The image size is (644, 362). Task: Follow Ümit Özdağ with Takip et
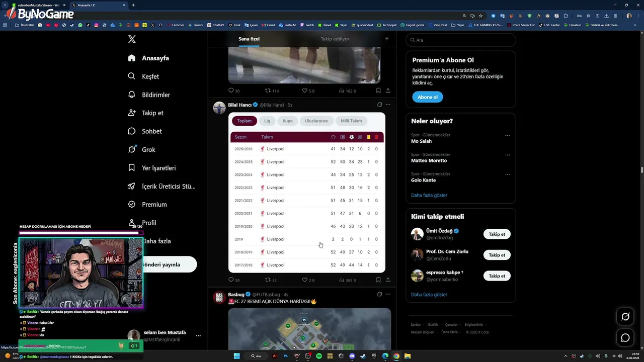tap(497, 234)
